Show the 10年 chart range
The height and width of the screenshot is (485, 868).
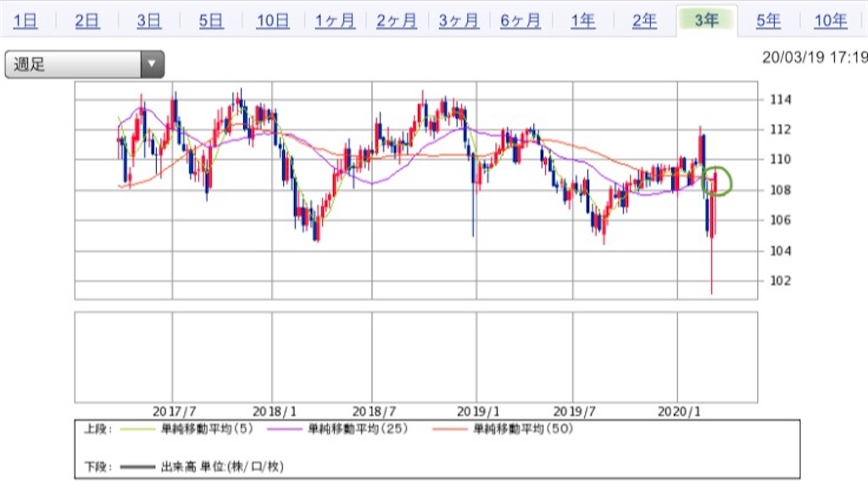point(831,21)
